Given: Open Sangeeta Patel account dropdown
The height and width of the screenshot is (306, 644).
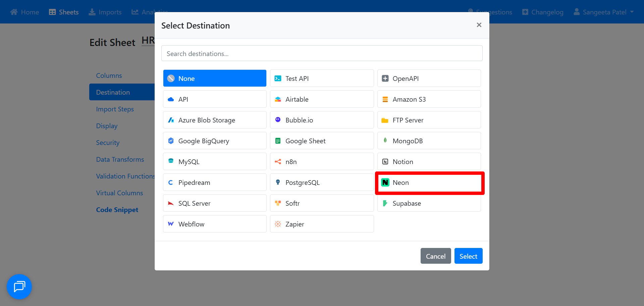Looking at the screenshot, I should click(x=603, y=12).
